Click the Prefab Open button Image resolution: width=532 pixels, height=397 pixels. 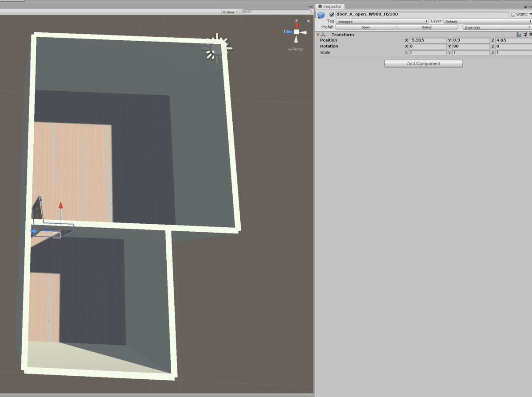coord(365,27)
